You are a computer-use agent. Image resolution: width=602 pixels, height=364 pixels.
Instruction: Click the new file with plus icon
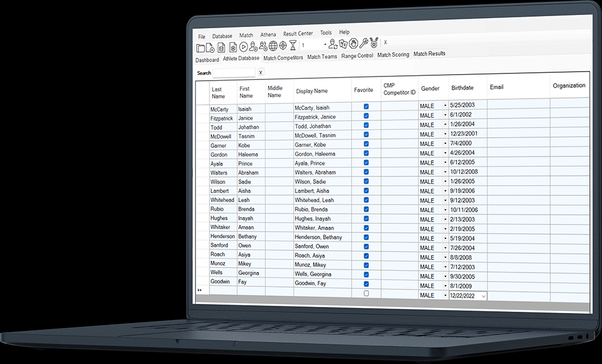tap(210, 48)
